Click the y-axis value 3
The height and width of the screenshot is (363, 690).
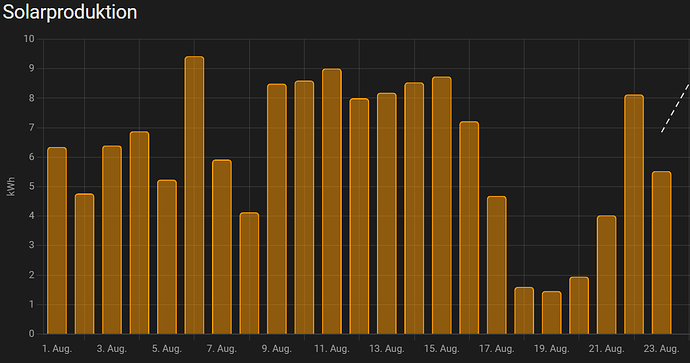pos(32,246)
